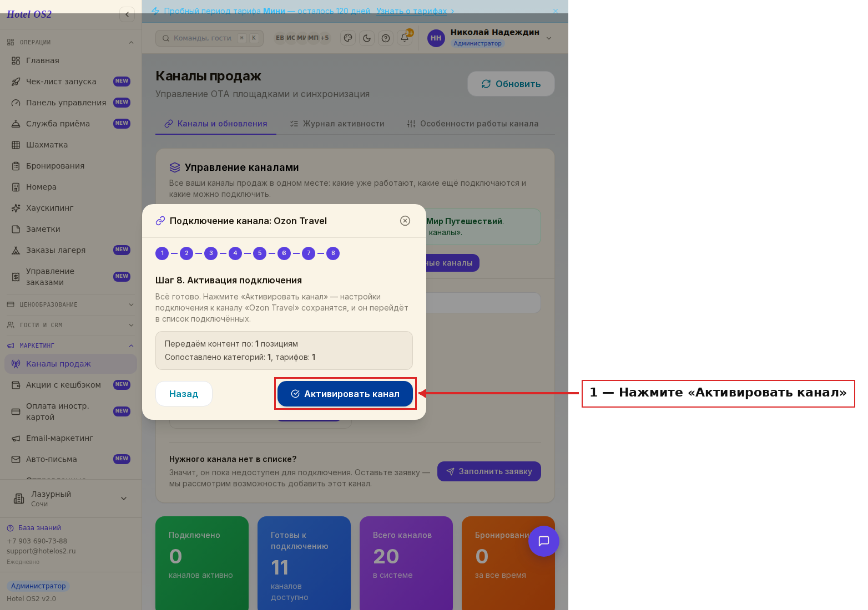Go to step 5 in wizard stepper
Image resolution: width=868 pixels, height=610 pixels.
pyautogui.click(x=260, y=253)
